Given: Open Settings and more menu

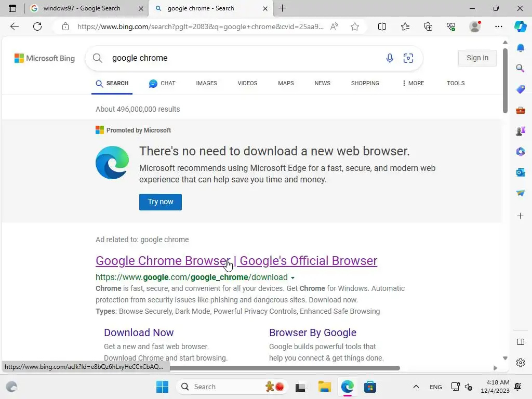Looking at the screenshot, I should (x=498, y=26).
